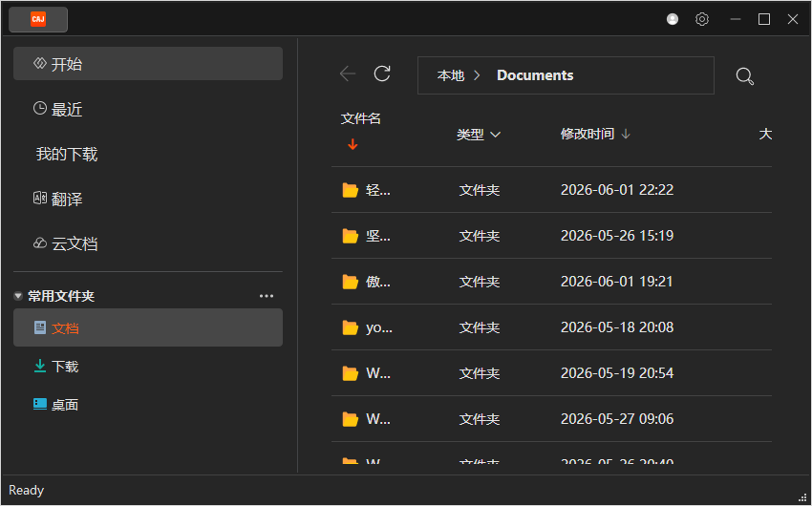This screenshot has height=506, width=812.
Task: Maximize the CAJ window
Action: pyautogui.click(x=764, y=20)
